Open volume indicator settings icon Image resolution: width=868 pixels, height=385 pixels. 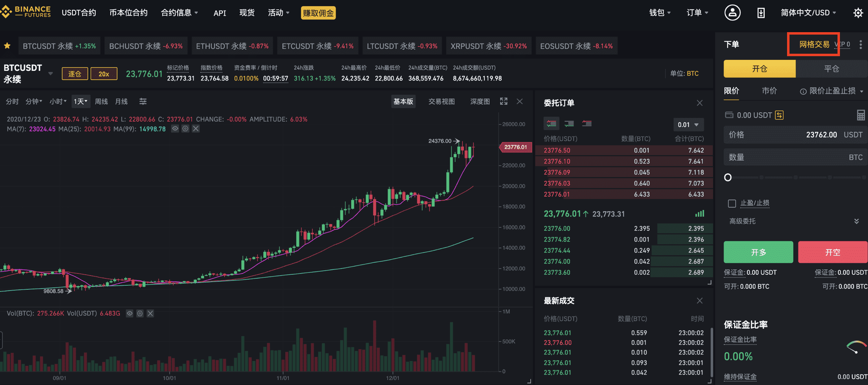pyautogui.click(x=140, y=313)
